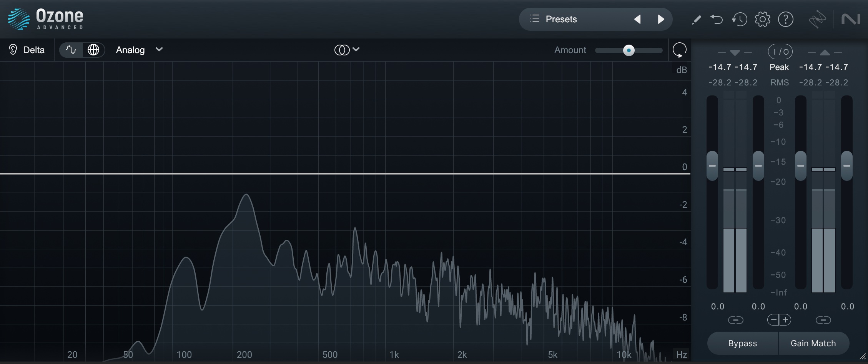Click the Peak meter label

[x=779, y=67]
